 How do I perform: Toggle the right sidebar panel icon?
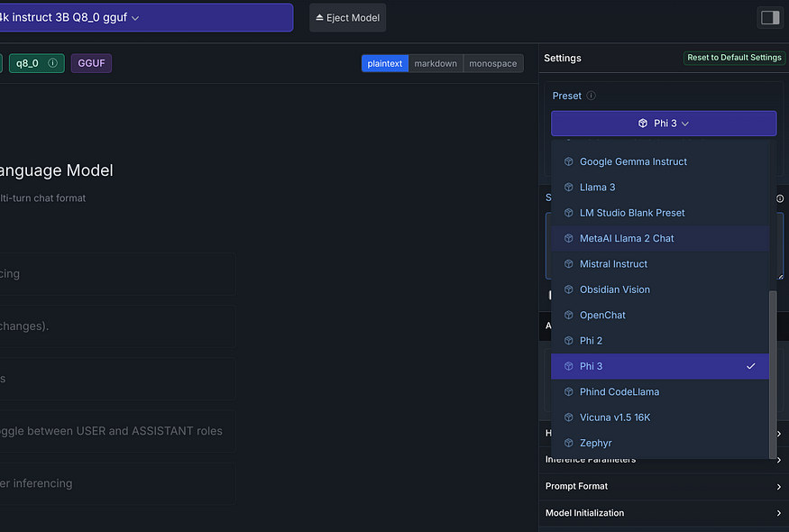pyautogui.click(x=770, y=18)
